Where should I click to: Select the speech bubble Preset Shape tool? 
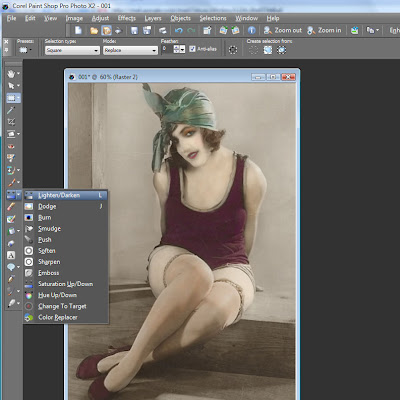tap(11, 267)
